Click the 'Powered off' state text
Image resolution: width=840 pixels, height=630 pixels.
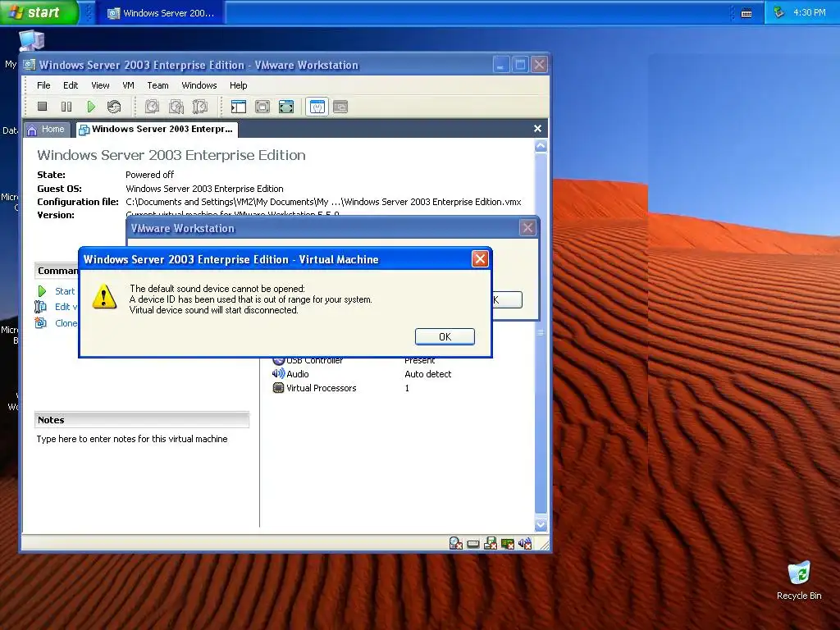click(149, 175)
